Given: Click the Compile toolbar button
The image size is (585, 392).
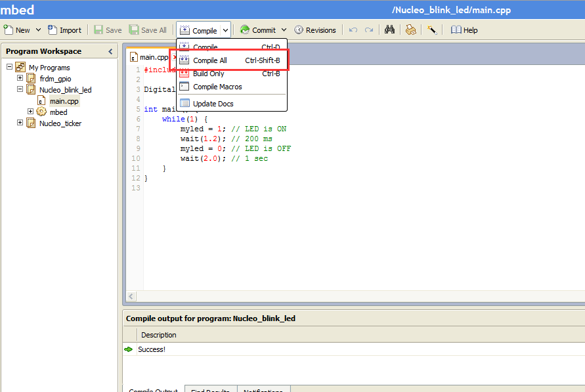Looking at the screenshot, I should coord(199,31).
